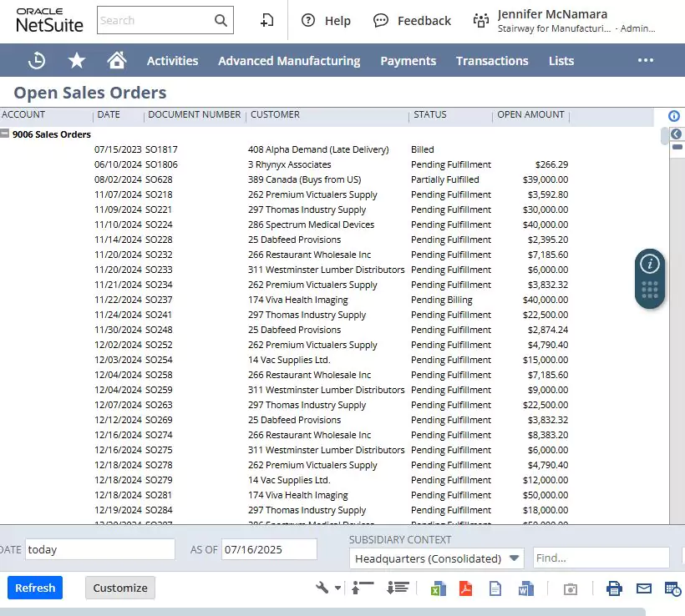
Task: Export the report as PDF
Action: tap(466, 588)
